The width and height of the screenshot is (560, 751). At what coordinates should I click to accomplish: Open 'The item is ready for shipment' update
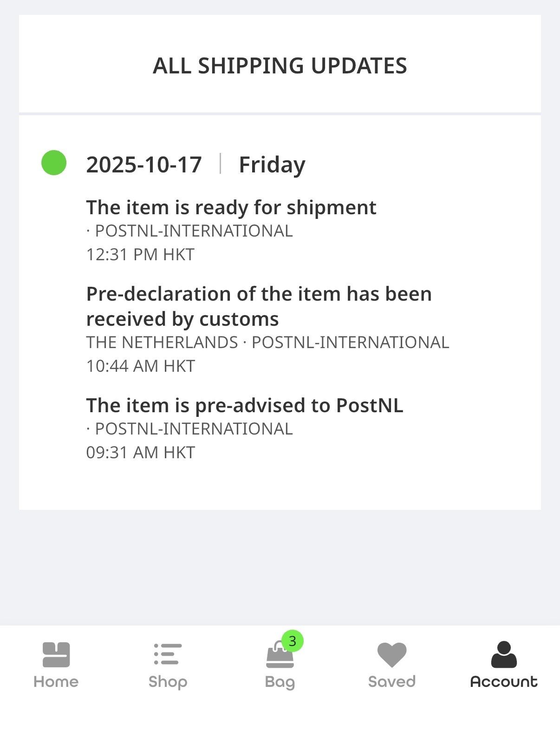(x=231, y=207)
